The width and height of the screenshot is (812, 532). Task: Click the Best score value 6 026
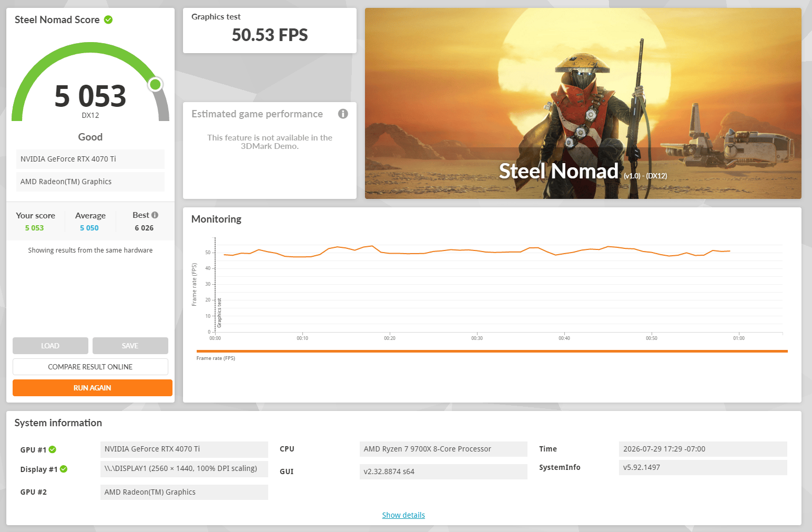coord(144,228)
